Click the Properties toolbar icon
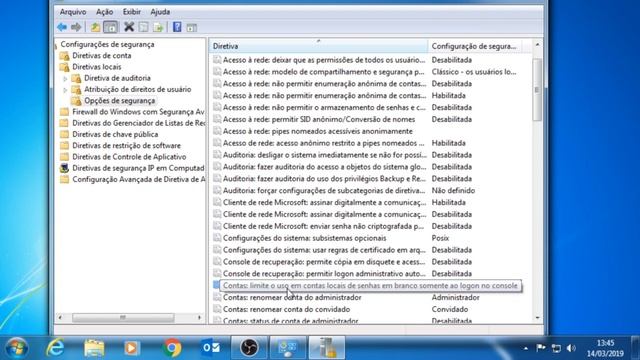The height and width of the screenshot is (360, 640). (144, 27)
